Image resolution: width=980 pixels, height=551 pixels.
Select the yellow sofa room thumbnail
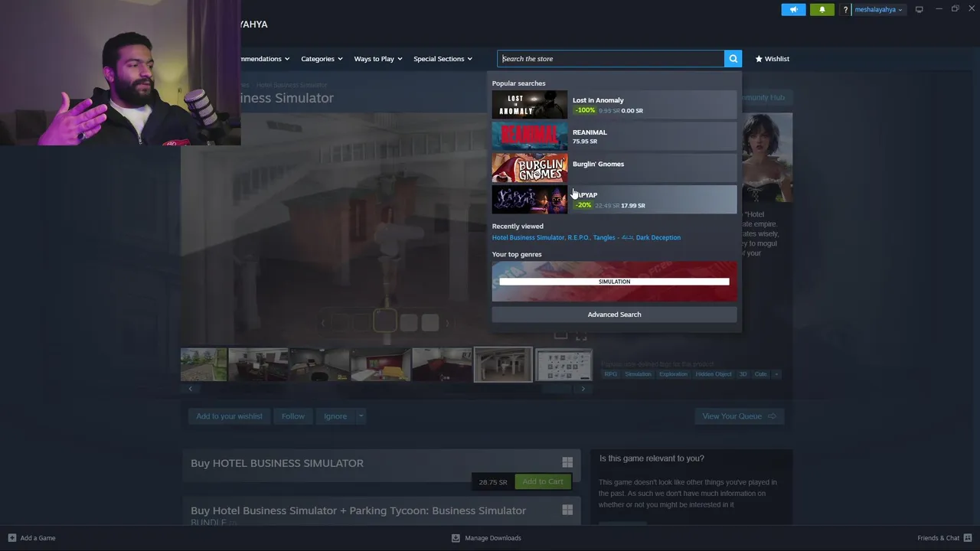tap(381, 365)
